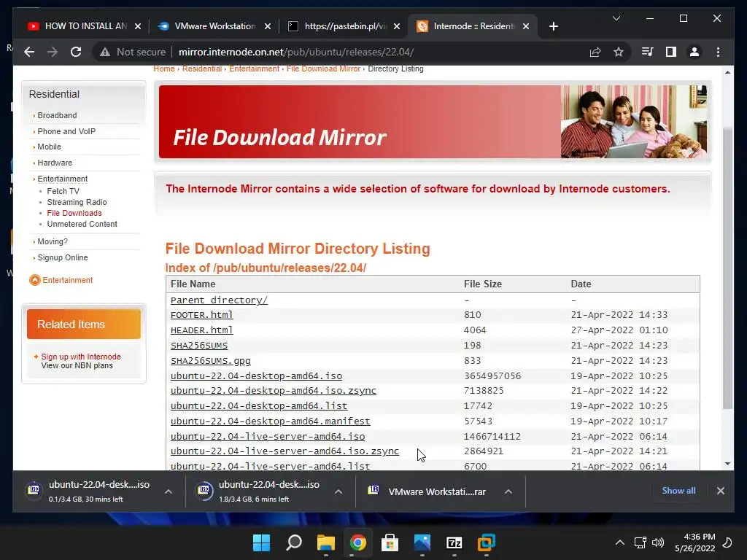
Task: Toggle the browser side panel icon
Action: [x=671, y=52]
